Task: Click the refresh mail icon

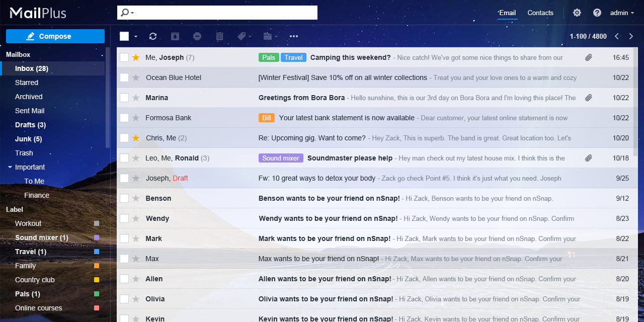Action: pos(153,36)
